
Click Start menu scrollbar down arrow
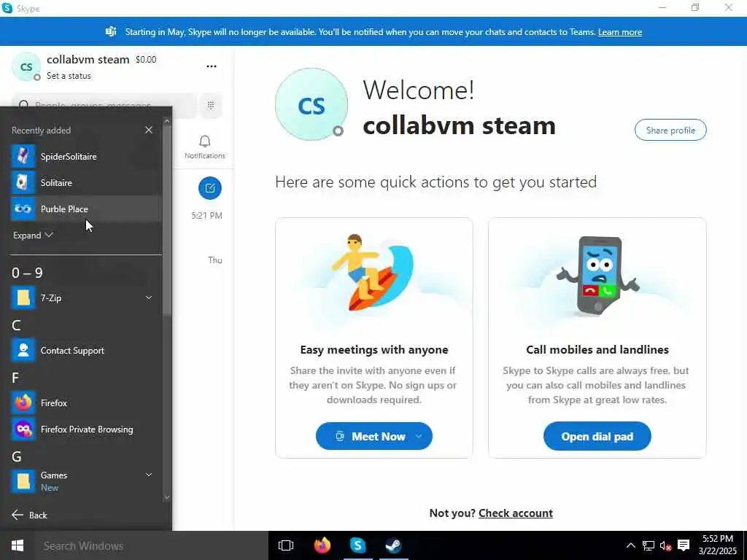point(167,497)
